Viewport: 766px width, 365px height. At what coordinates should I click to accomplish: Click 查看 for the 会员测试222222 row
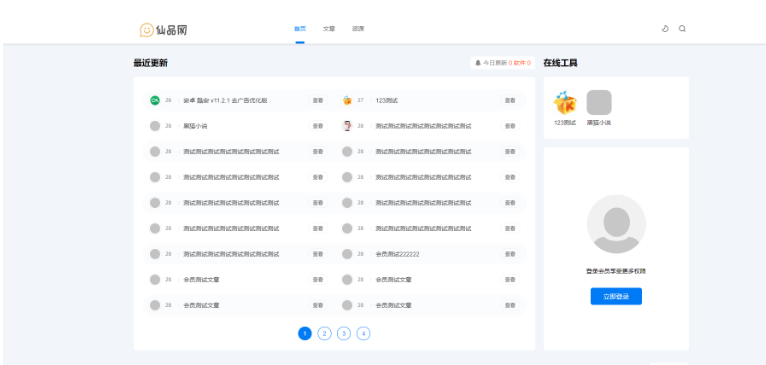coord(510,254)
